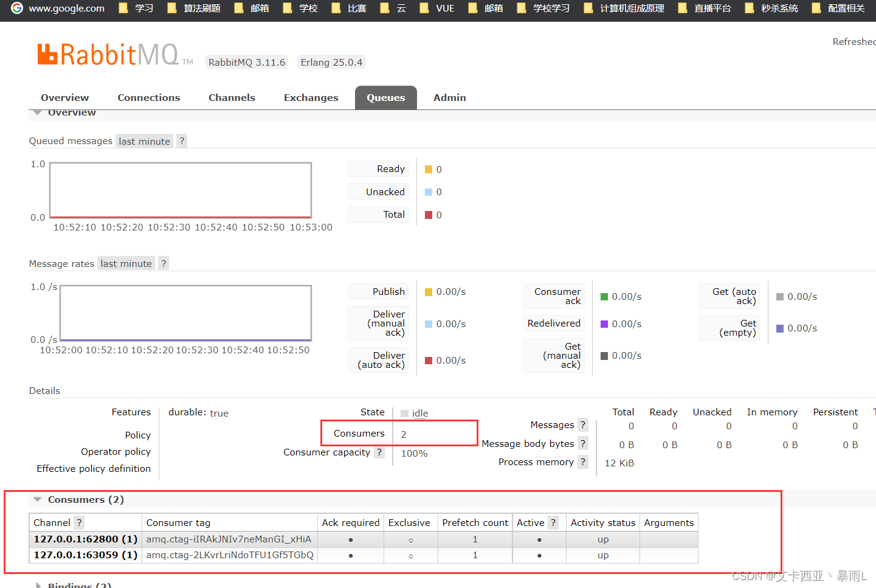Screen dimensions: 876x588
Task: Open the 学校 bookmark folder
Action: pyautogui.click(x=300, y=8)
